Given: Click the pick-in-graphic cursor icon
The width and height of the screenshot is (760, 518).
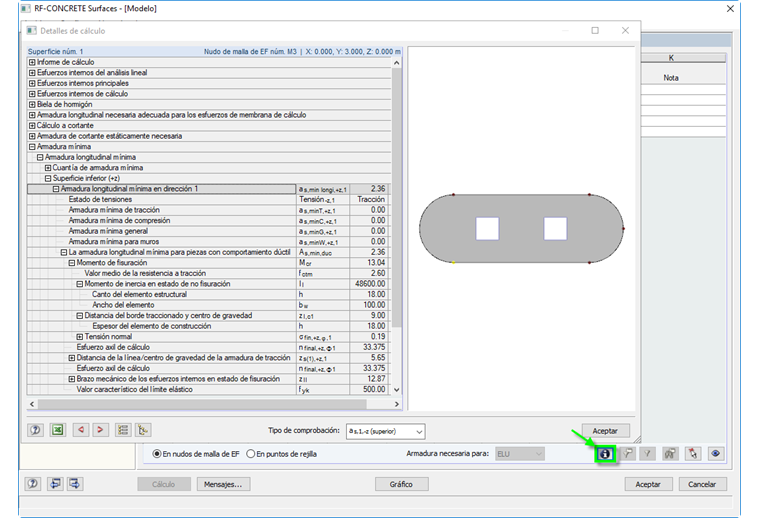Looking at the screenshot, I should coord(693,454).
